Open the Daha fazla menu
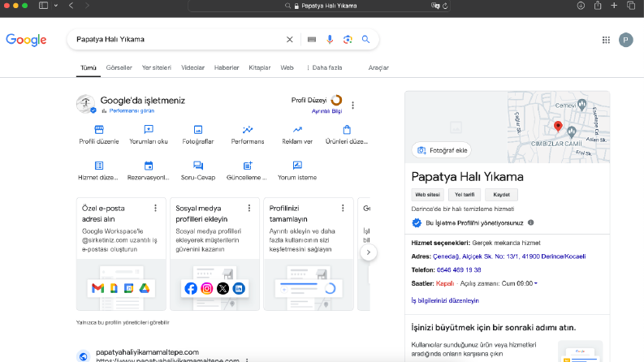The height and width of the screenshot is (362, 644). point(324,67)
